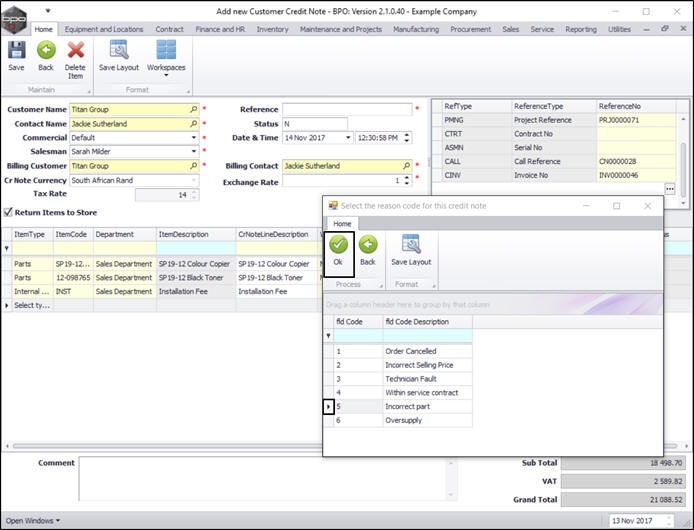This screenshot has width=694, height=530.
Task: Open the Contract ribbon tab
Action: click(170, 29)
